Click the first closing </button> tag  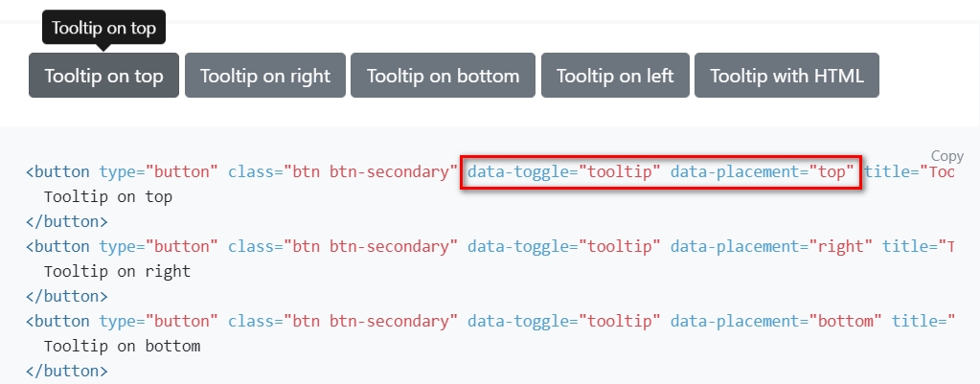click(66, 221)
